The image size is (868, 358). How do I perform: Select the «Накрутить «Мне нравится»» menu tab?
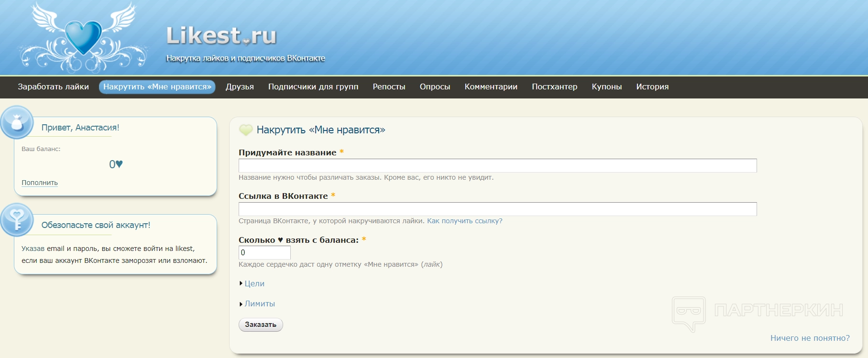157,87
